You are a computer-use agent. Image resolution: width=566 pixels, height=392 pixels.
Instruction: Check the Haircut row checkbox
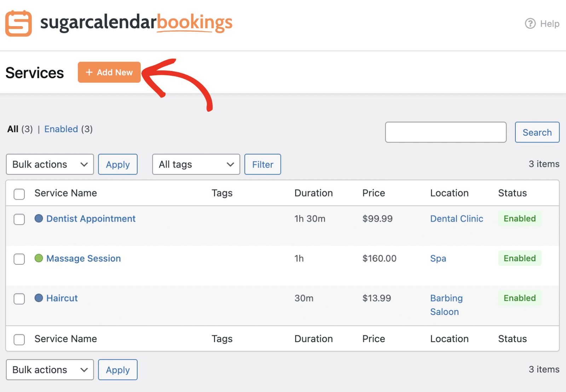click(19, 299)
